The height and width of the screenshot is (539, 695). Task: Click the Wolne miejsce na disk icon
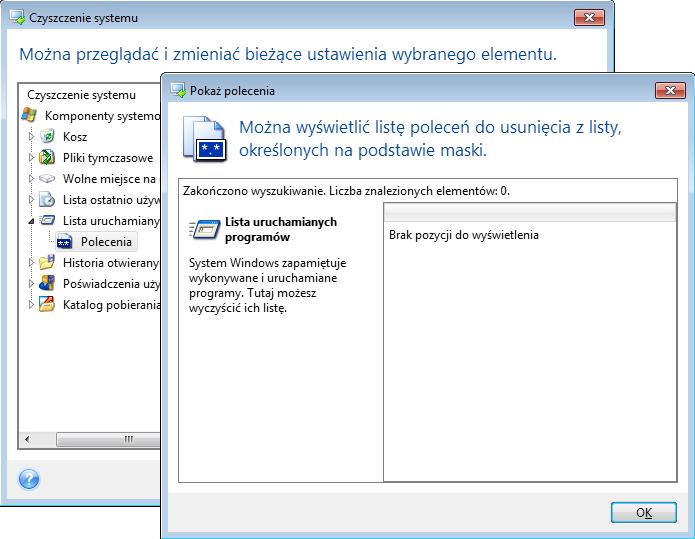47,179
